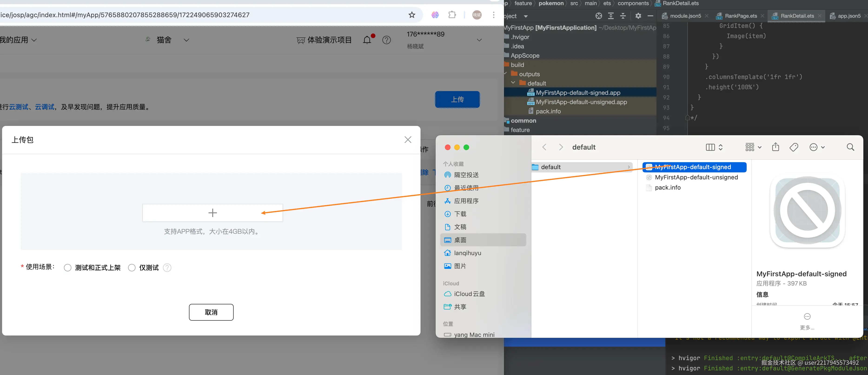Click the Finder tag icon
The width and height of the screenshot is (868, 375).
click(x=794, y=147)
